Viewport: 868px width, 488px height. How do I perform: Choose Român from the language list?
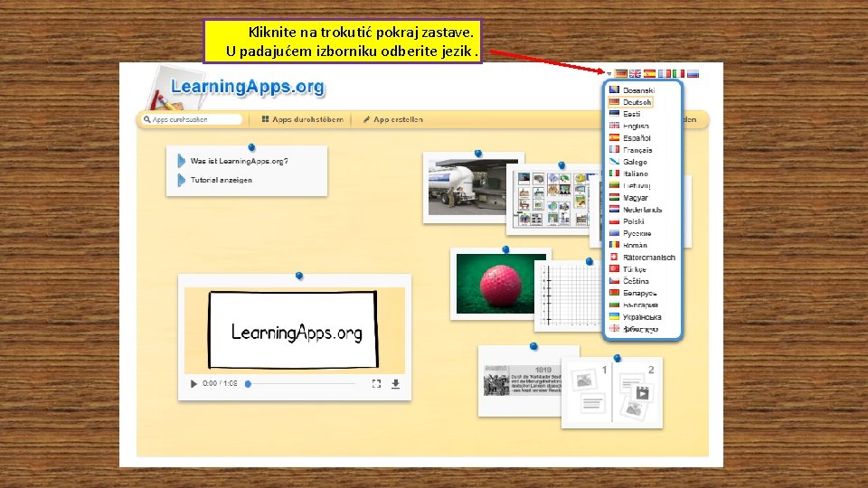click(x=628, y=245)
